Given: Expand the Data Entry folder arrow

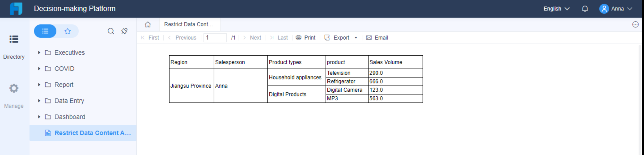Looking at the screenshot, I should click(39, 101).
